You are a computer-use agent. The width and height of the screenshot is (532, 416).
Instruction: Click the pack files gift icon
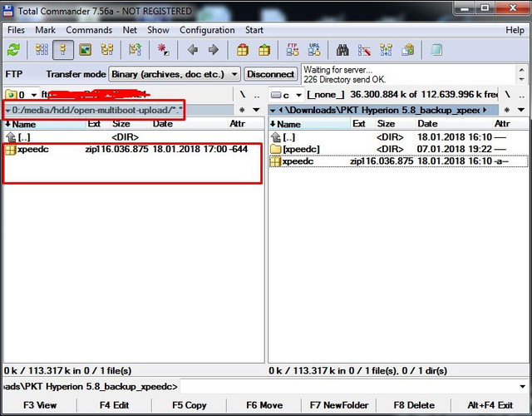pyautogui.click(x=242, y=50)
